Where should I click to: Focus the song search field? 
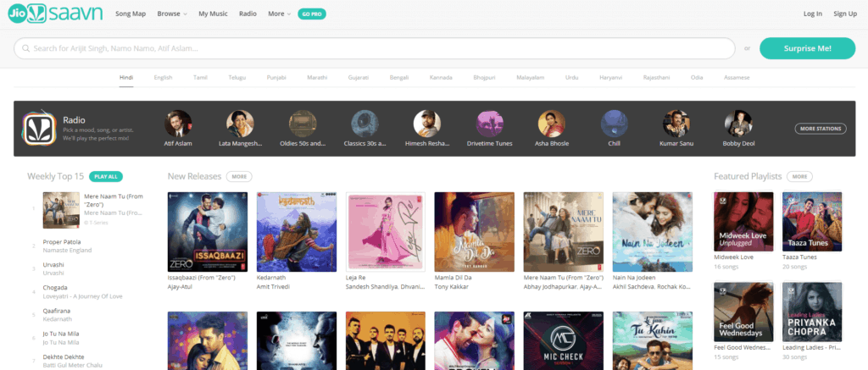[374, 48]
